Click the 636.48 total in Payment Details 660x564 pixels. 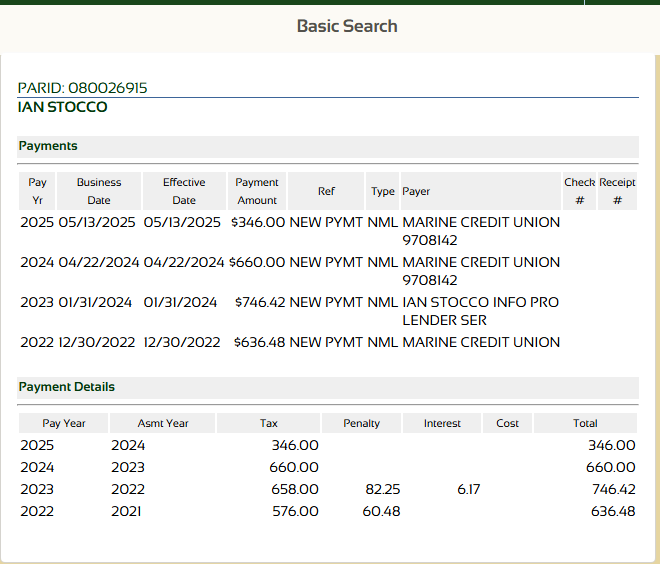(x=612, y=511)
